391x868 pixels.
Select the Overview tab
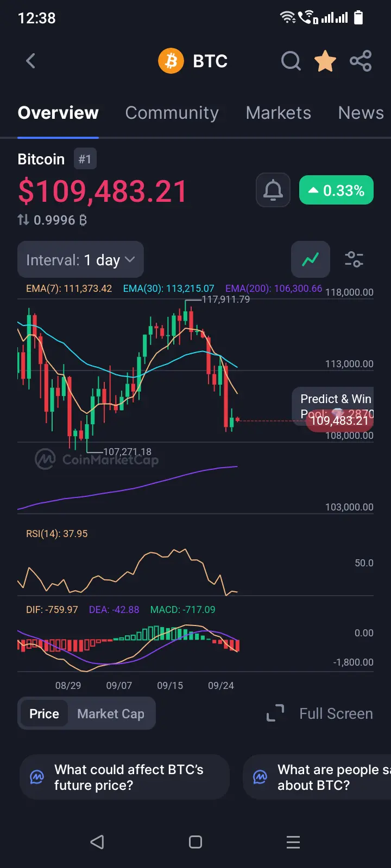(58, 113)
